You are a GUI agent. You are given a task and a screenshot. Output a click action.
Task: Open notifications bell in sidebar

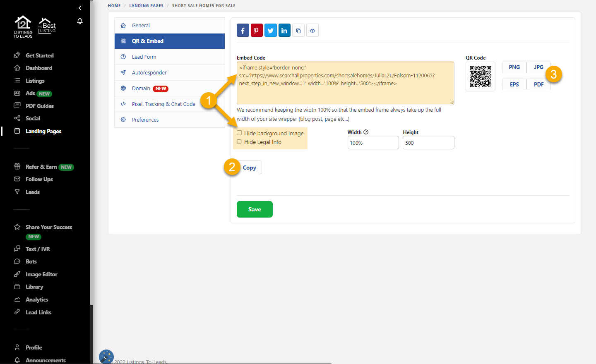pos(80,21)
